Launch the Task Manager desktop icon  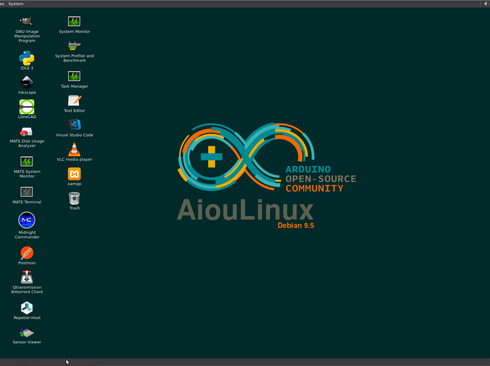pyautogui.click(x=74, y=76)
